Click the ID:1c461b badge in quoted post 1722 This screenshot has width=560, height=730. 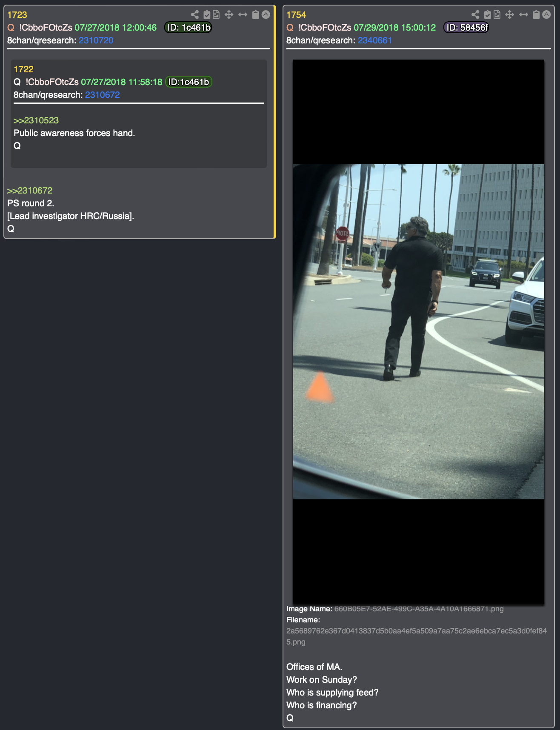click(x=189, y=82)
